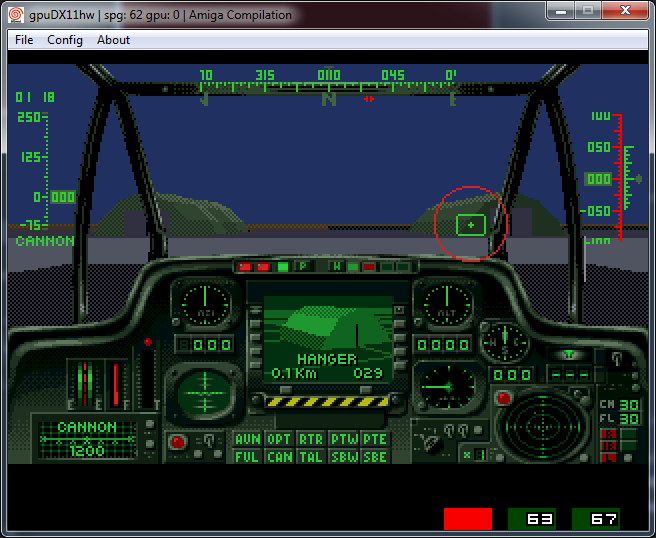Click the red fuel level bar marked F
656x538 pixels.
pos(116,385)
